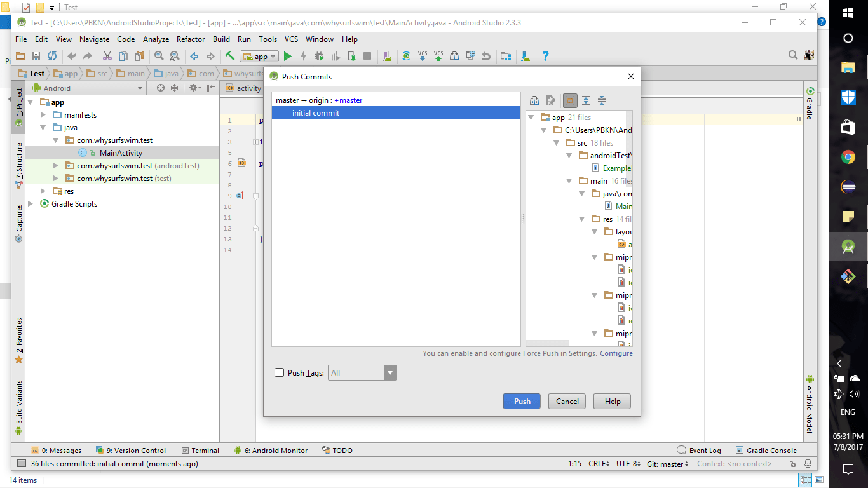Collapse all files in the commit tree
868x488 pixels.
click(x=602, y=100)
